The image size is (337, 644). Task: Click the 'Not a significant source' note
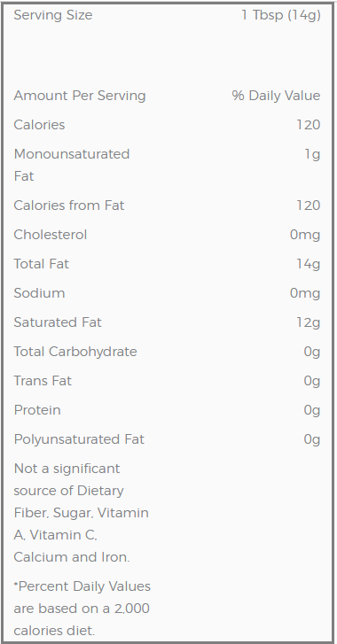click(x=81, y=513)
